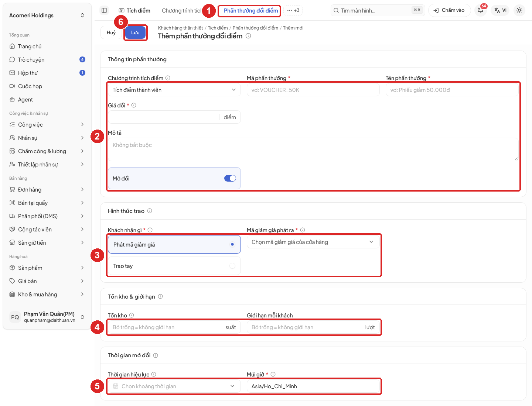Show info for Chương trình tích điểm
The height and width of the screenshot is (406, 532).
168,78
